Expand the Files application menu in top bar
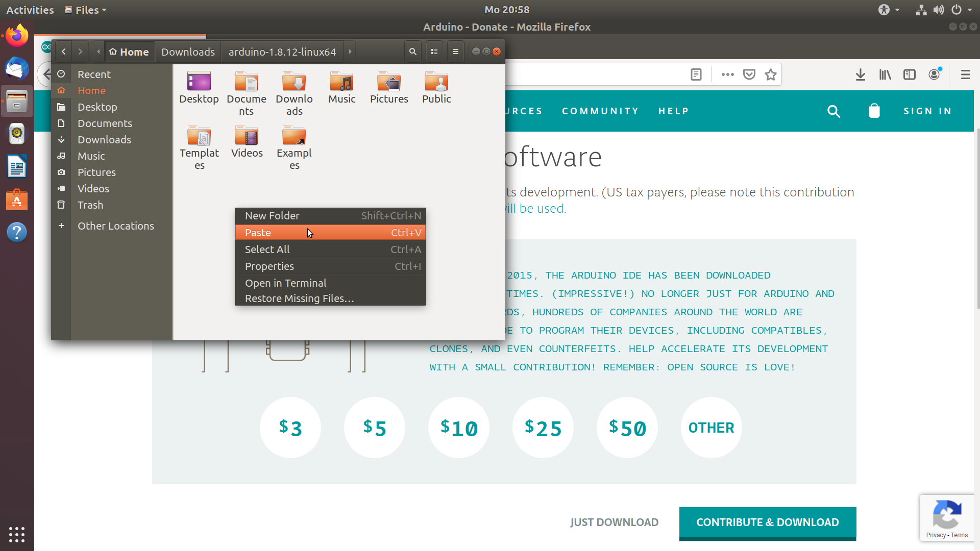This screenshot has height=551, width=980. pos(85,10)
